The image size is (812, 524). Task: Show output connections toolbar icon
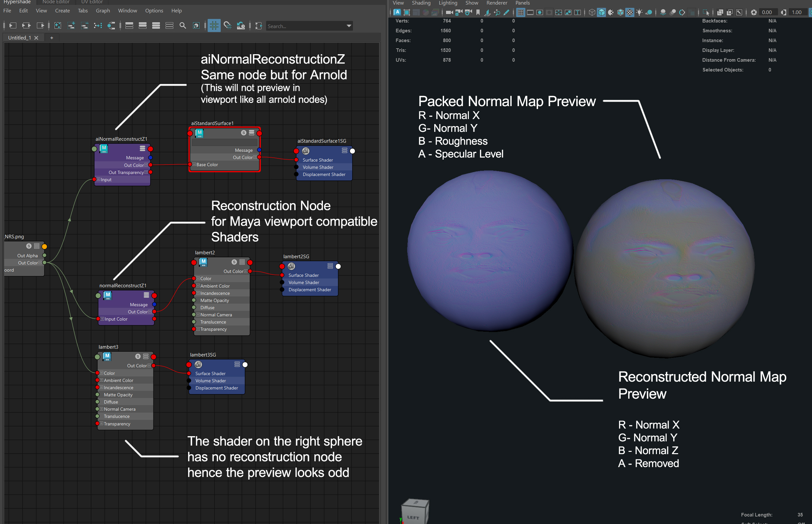(40, 25)
